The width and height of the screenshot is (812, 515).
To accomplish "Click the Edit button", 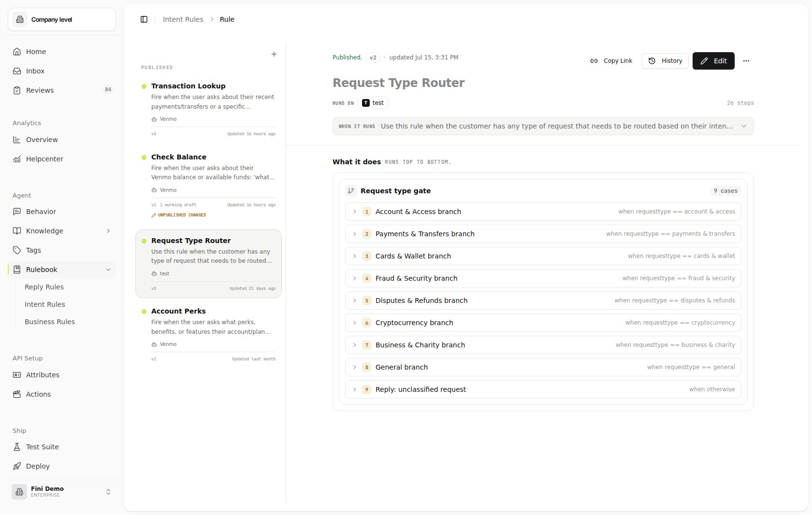I will [713, 61].
